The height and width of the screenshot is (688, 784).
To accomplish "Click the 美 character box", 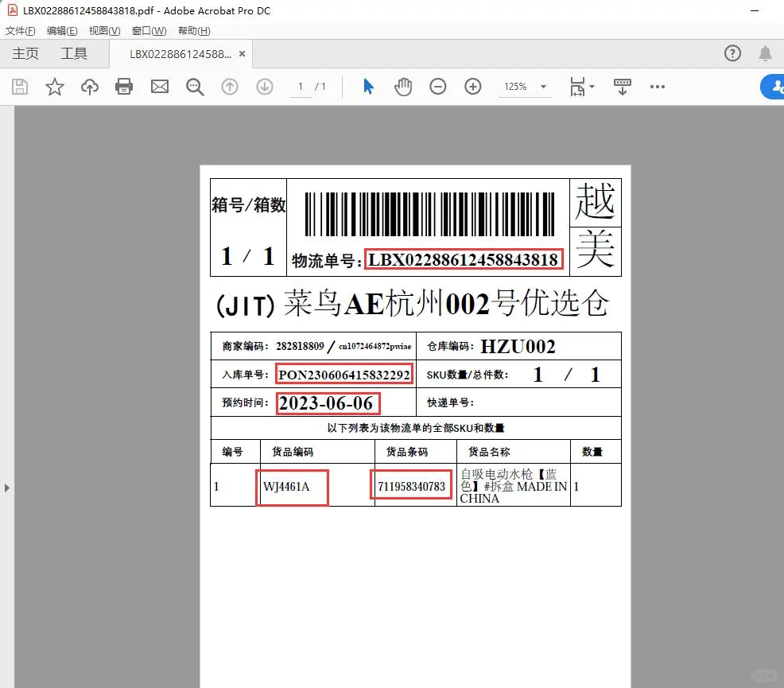I will pyautogui.click(x=595, y=251).
